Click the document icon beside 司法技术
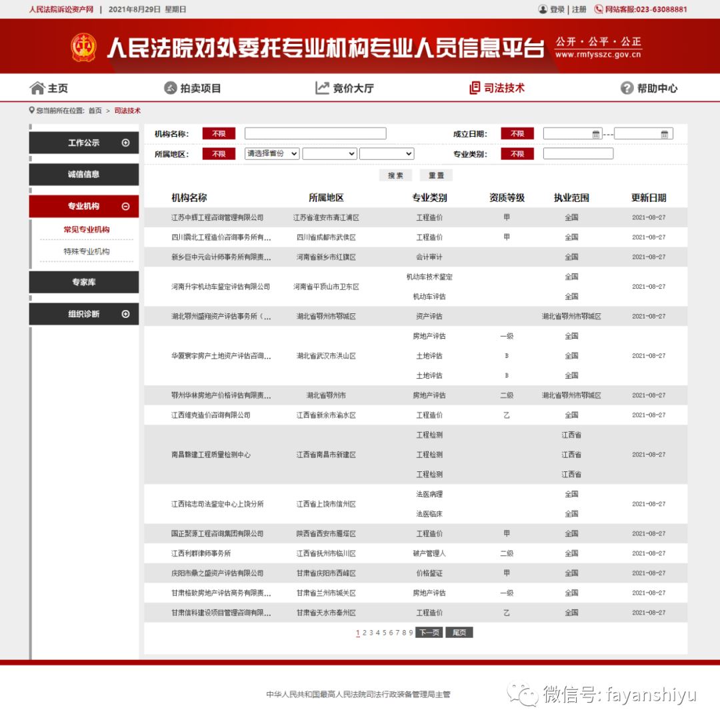 click(475, 88)
